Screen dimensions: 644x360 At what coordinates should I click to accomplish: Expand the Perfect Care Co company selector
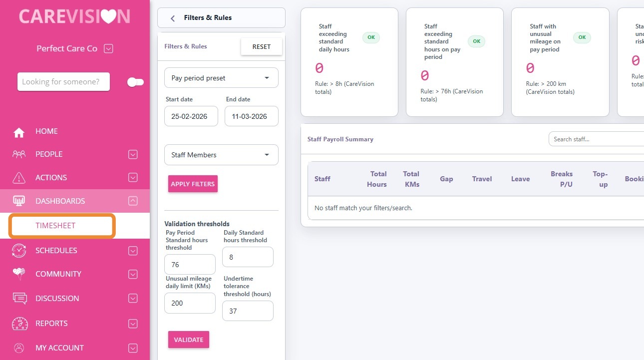pyautogui.click(x=109, y=49)
